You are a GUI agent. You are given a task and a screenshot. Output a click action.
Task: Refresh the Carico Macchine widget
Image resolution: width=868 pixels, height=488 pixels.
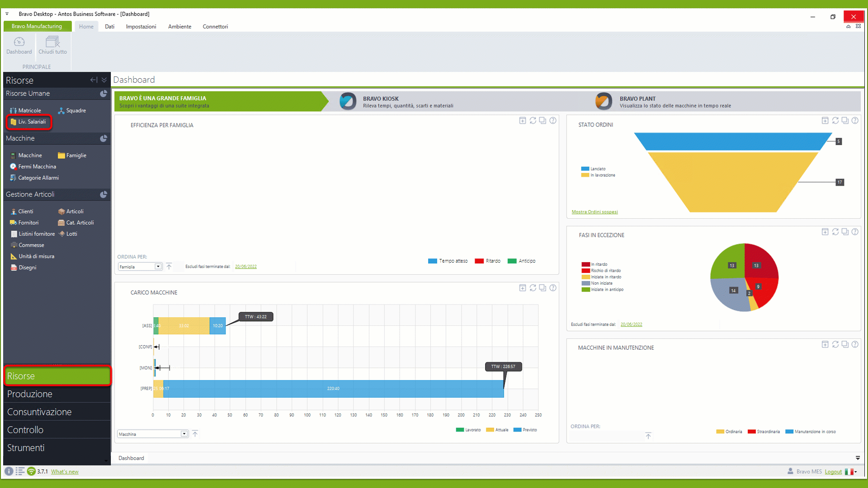[x=533, y=288]
